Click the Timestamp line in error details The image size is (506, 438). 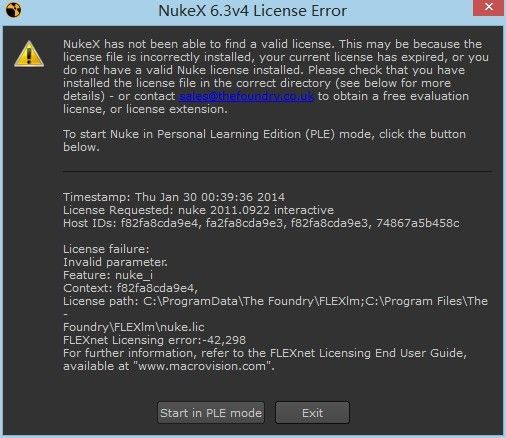coord(174,197)
